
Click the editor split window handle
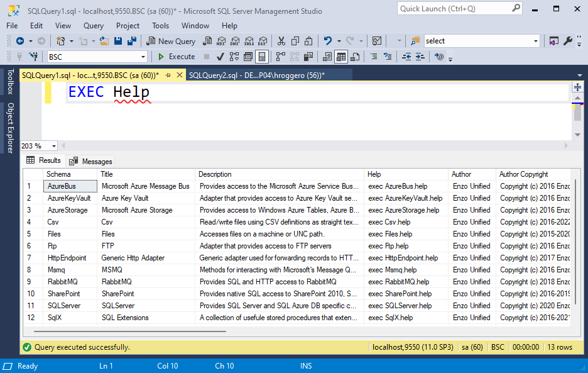click(577, 87)
